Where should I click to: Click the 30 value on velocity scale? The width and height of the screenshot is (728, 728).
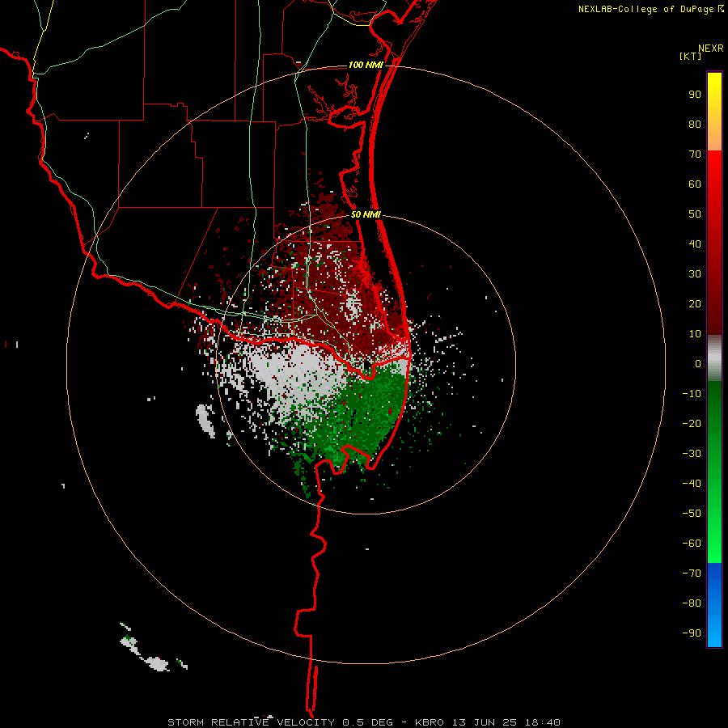pyautogui.click(x=695, y=274)
